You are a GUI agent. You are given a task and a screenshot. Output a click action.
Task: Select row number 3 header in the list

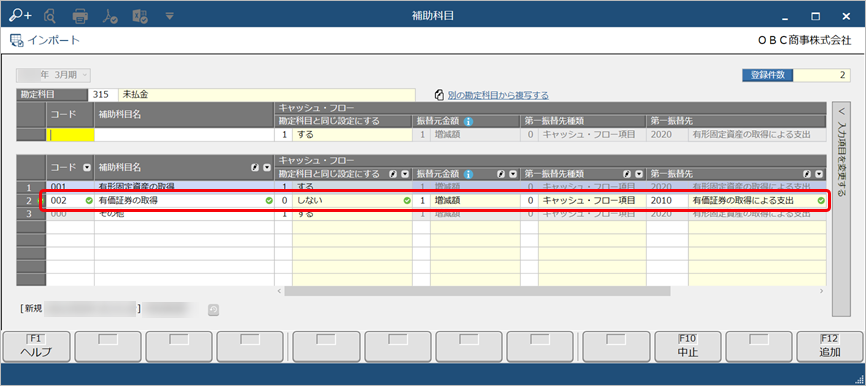pyautogui.click(x=31, y=214)
